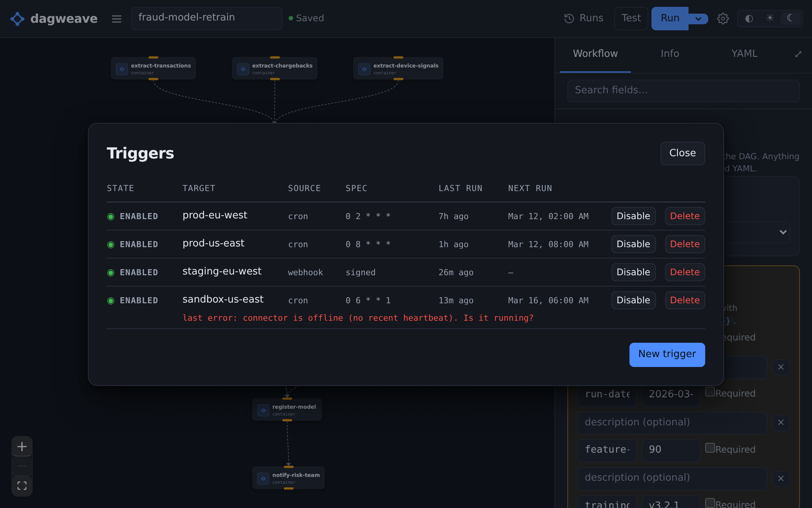
Task: Expand the Run options dropdown arrow
Action: pyautogui.click(x=698, y=19)
